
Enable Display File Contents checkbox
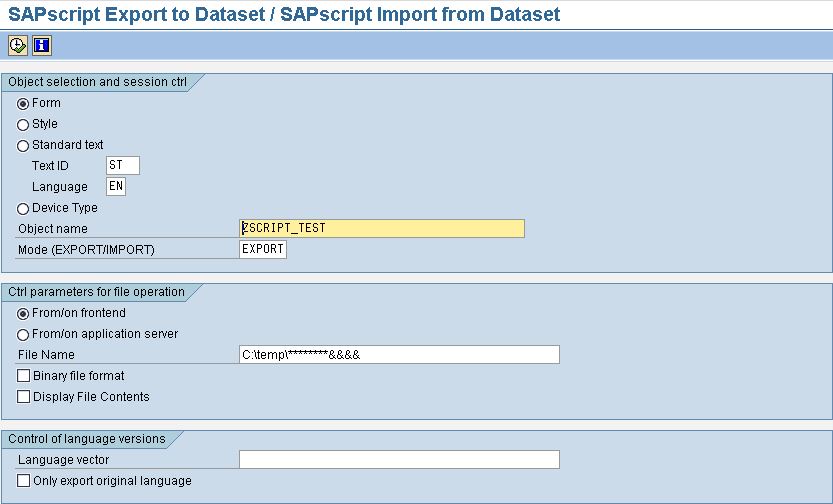pos(23,397)
